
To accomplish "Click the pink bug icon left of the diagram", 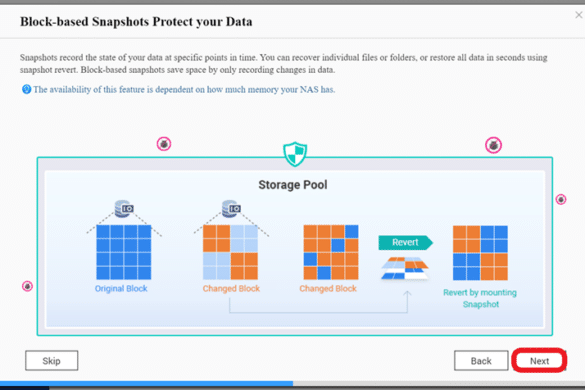I will pos(27,286).
